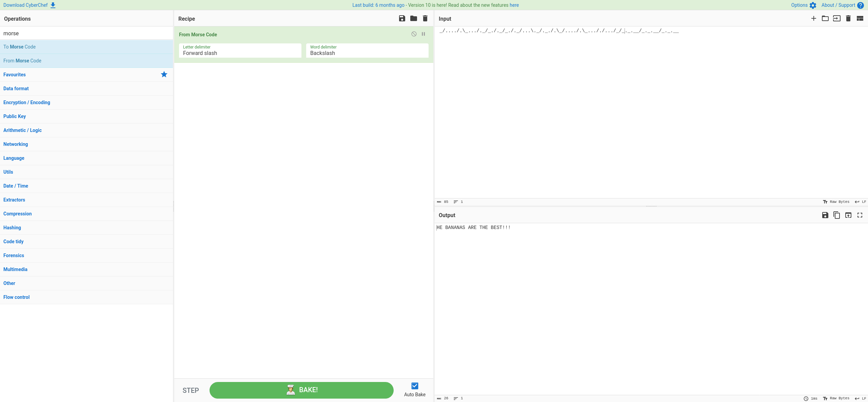This screenshot has height=402, width=868.
Task: Copy raw output to clipboard
Action: pyautogui.click(x=836, y=215)
